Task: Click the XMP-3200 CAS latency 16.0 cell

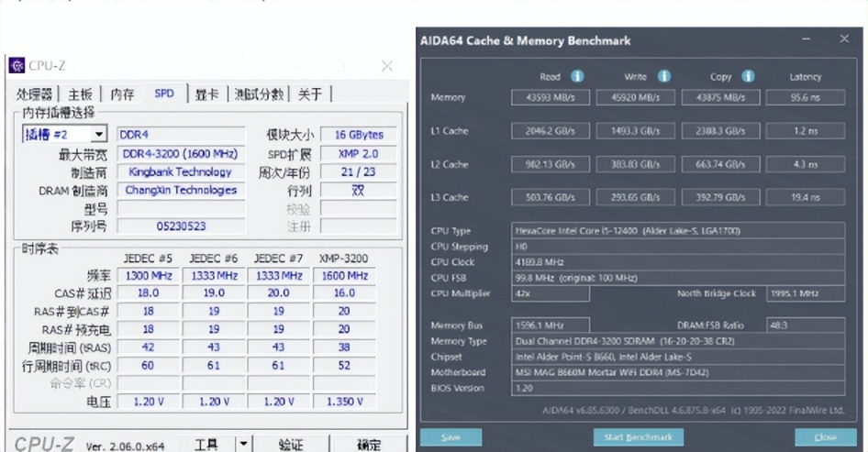Action: pyautogui.click(x=344, y=293)
